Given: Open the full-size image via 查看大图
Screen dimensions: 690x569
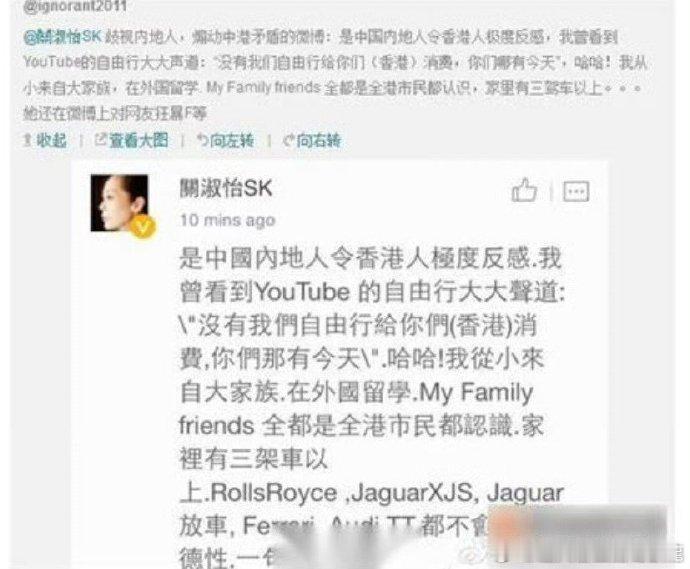Looking at the screenshot, I should [x=139, y=140].
